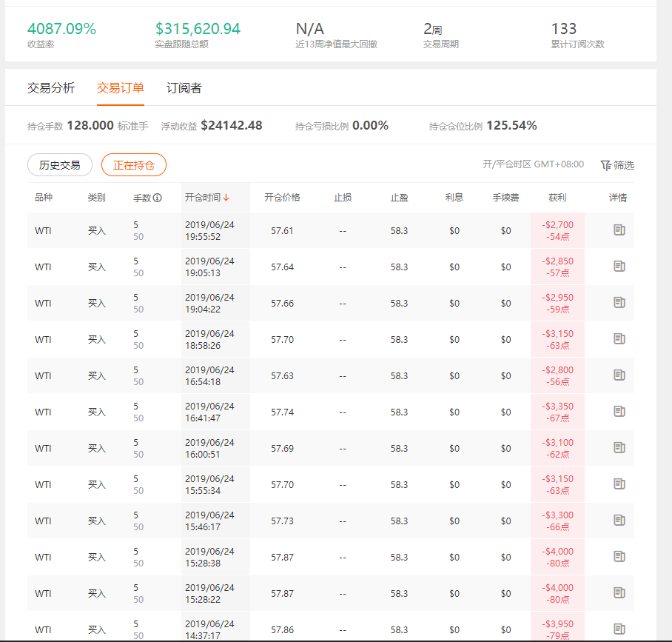Screen dimensions: 672x642
Task: Open details icon of the 16:41:47 order
Action: pos(619,412)
